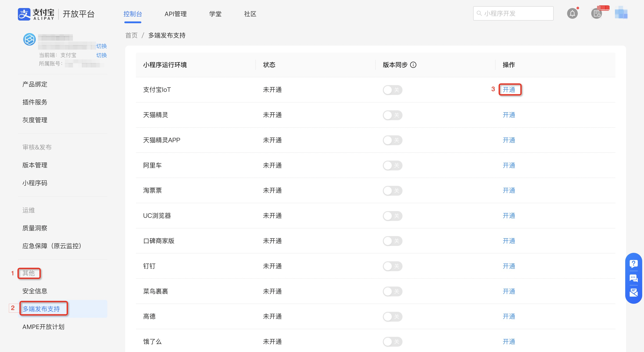This screenshot has width=644, height=352.
Task: Click the user avatar in top-right corner
Action: coord(621,13)
